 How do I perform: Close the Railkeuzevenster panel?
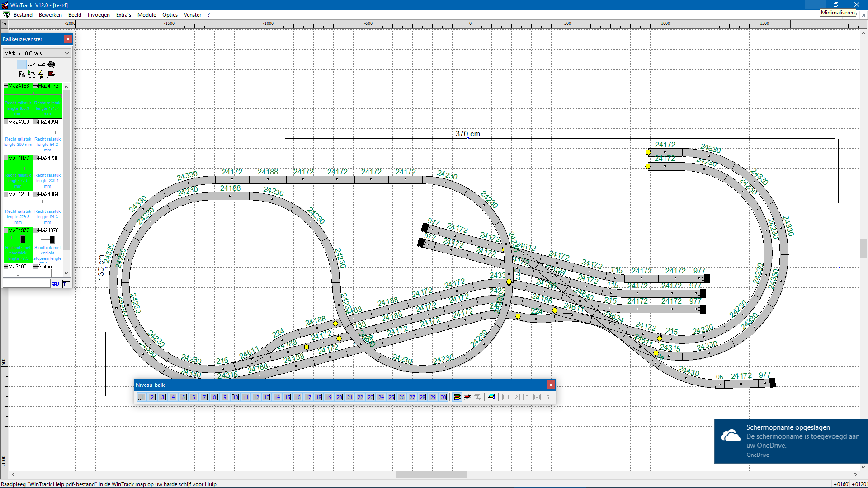tap(68, 39)
